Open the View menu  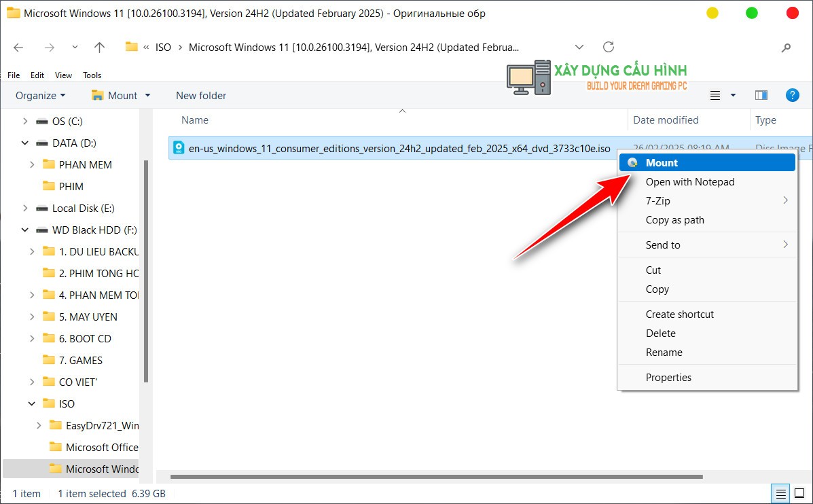pos(63,75)
